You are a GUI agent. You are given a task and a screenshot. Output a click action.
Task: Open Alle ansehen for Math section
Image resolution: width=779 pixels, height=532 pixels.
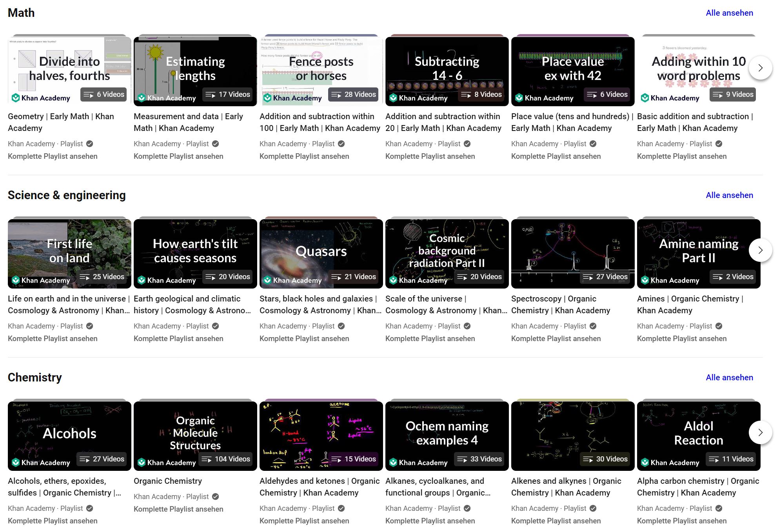pyautogui.click(x=729, y=13)
